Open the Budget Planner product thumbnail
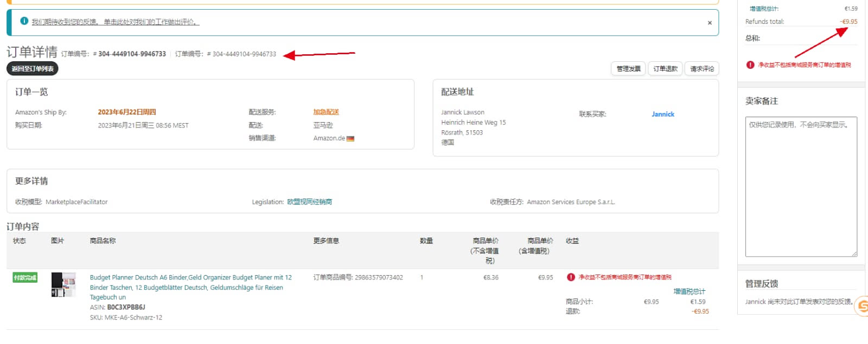The height and width of the screenshot is (344, 868). click(63, 285)
